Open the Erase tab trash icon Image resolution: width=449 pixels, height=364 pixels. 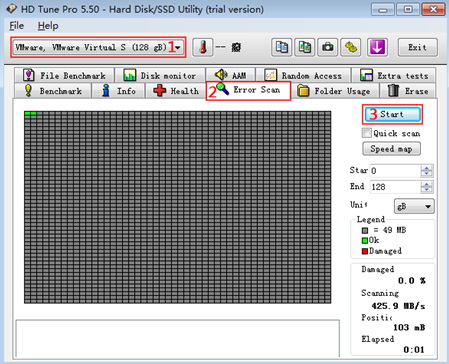pyautogui.click(x=393, y=91)
